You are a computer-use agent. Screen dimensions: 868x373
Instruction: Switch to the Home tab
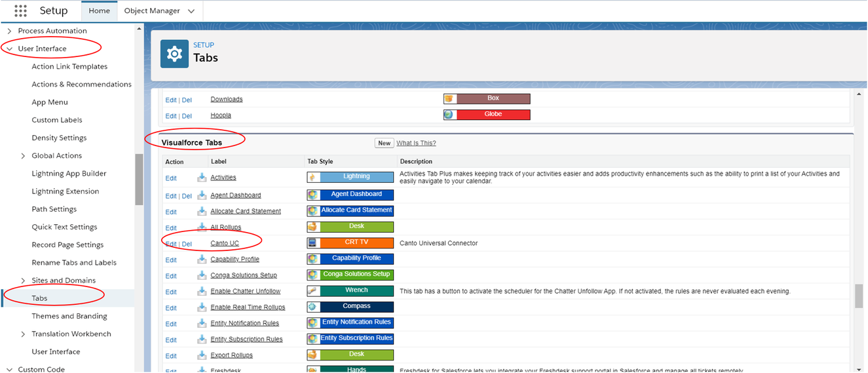pos(99,11)
